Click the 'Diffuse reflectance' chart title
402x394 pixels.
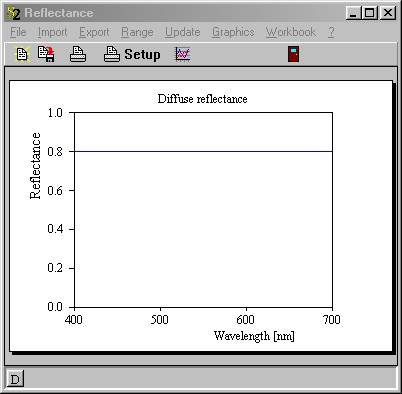click(x=202, y=99)
